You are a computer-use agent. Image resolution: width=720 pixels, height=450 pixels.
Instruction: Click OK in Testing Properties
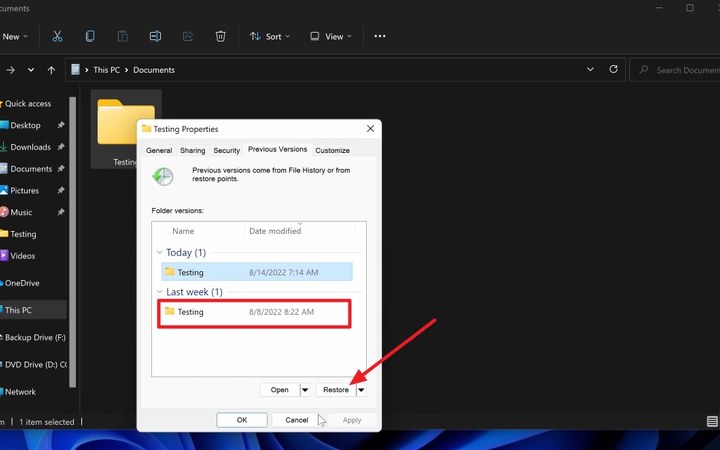tap(242, 420)
